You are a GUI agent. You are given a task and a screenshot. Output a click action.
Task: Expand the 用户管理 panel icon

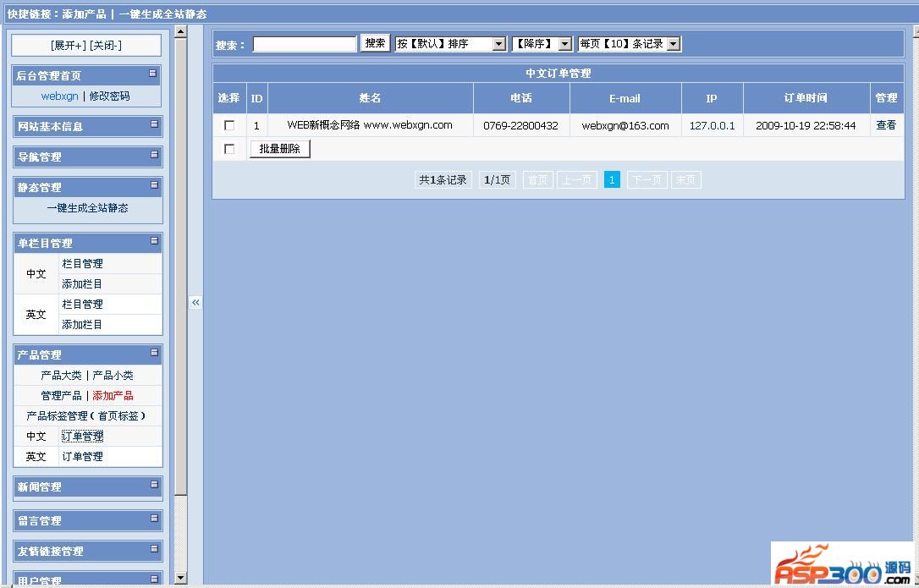154,579
